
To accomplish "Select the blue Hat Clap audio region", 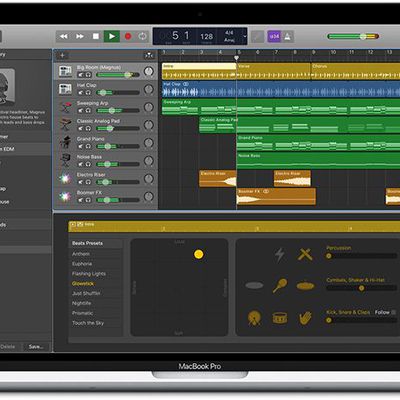I will tap(281, 89).
